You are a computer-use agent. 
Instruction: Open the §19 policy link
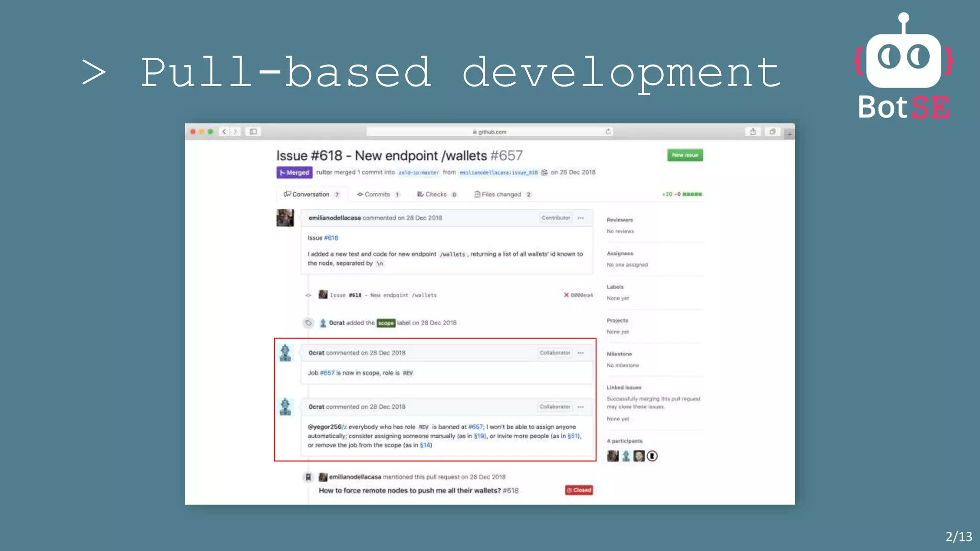479,436
